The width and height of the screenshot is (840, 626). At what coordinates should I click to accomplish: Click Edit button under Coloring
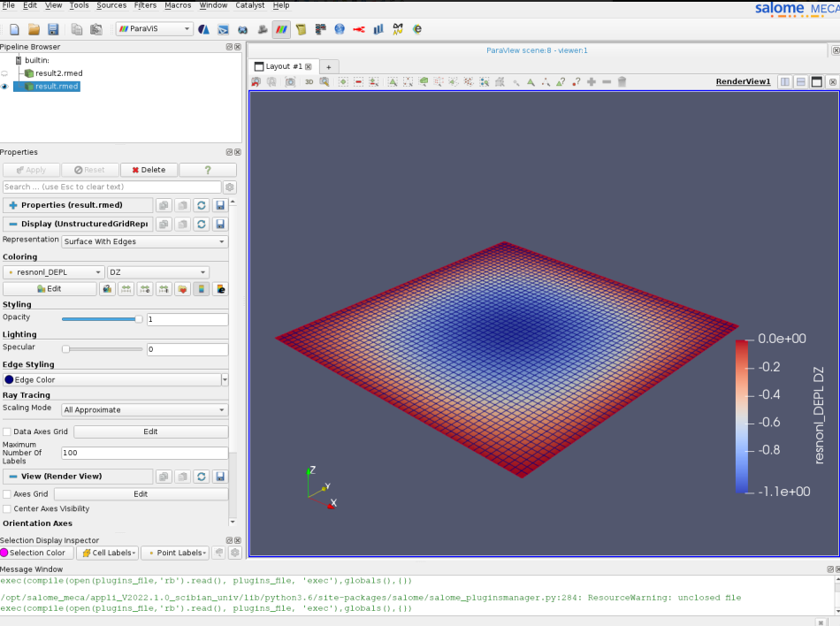50,288
